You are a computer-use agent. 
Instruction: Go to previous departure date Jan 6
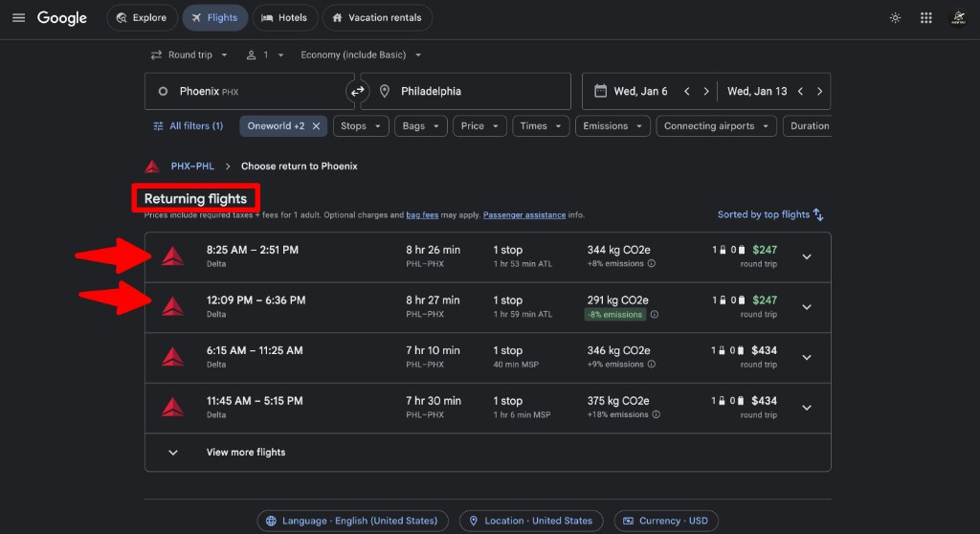687,91
